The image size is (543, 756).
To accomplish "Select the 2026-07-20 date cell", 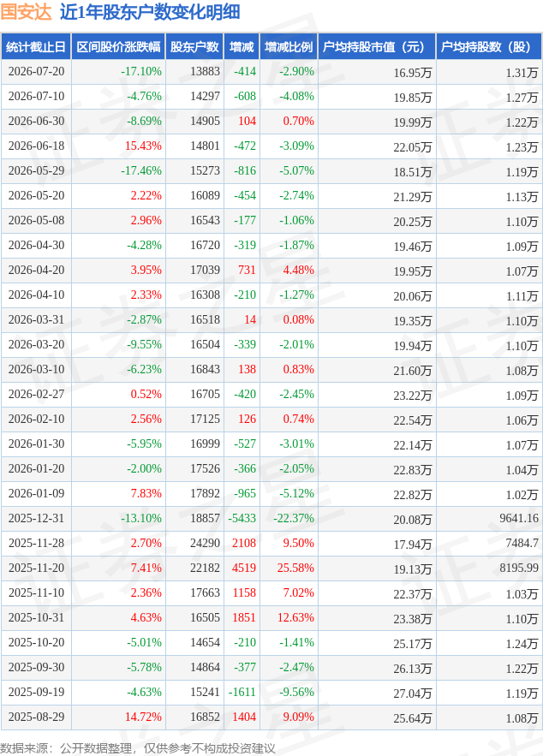I will point(36,71).
